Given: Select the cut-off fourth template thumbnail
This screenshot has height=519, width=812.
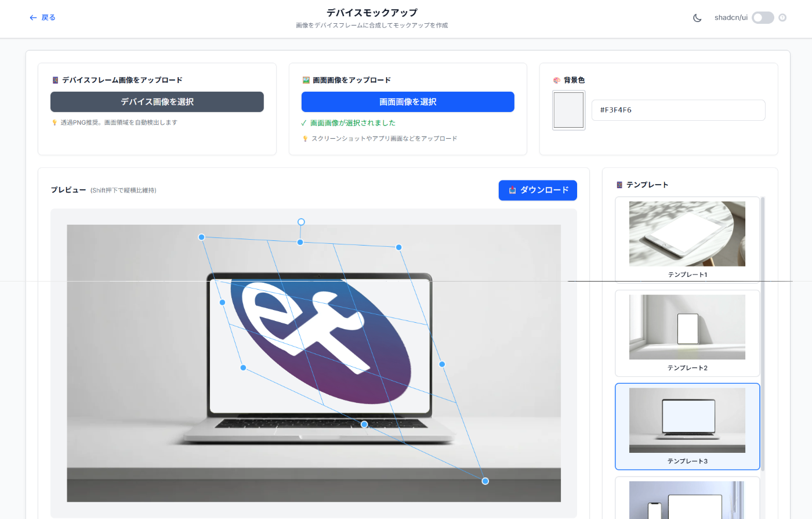Looking at the screenshot, I should point(687,498).
